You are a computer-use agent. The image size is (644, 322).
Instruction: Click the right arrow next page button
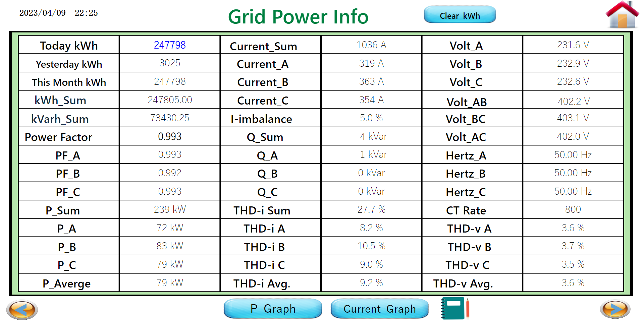[615, 309]
